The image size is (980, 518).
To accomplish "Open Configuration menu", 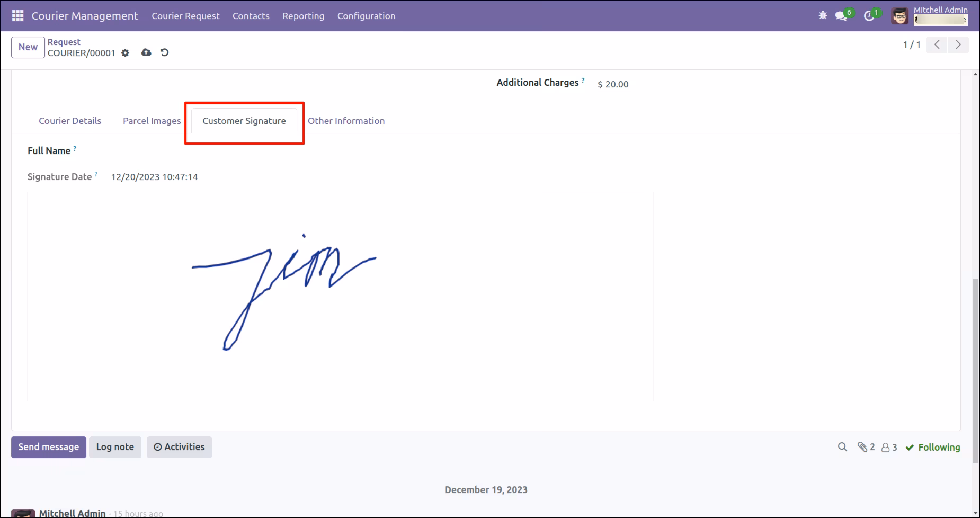I will pyautogui.click(x=367, y=16).
